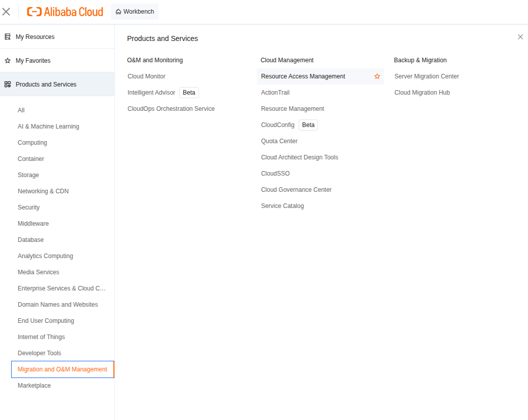528x420 pixels.
Task: Open CloudOps Orchestration Service
Action: coord(171,109)
